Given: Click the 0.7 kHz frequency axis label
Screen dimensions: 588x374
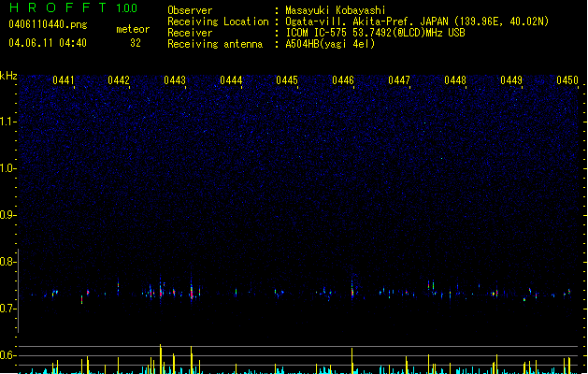Looking at the screenshot, I should coord(8,309).
